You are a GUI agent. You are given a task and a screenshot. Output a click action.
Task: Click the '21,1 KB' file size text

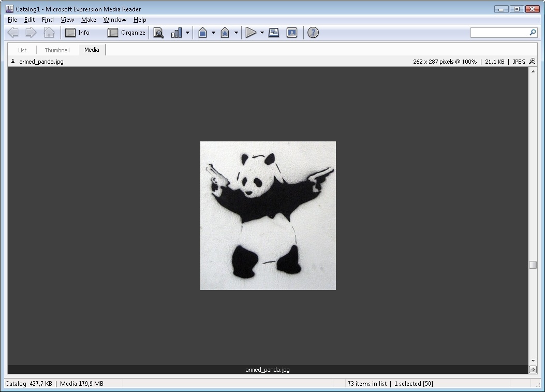point(495,62)
